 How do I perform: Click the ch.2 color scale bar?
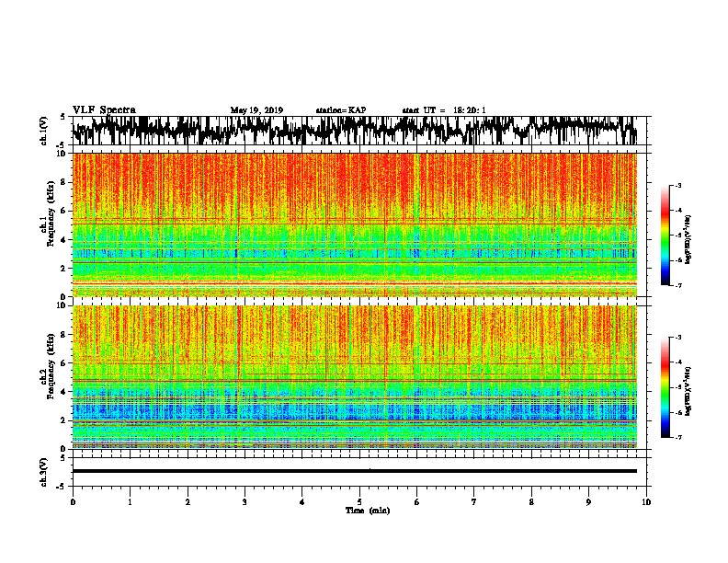[x=665, y=387]
